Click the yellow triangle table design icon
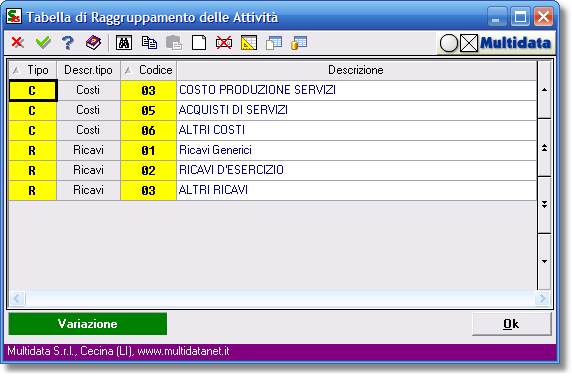 [x=249, y=43]
